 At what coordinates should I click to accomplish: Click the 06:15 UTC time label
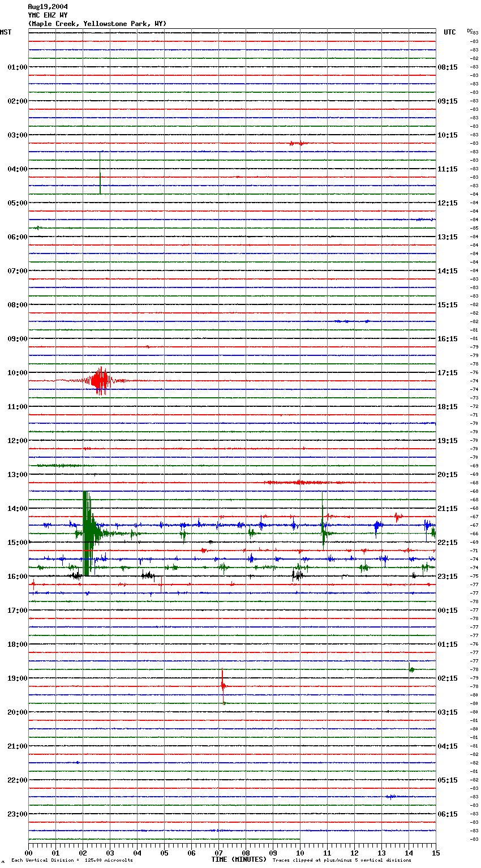click(x=448, y=814)
